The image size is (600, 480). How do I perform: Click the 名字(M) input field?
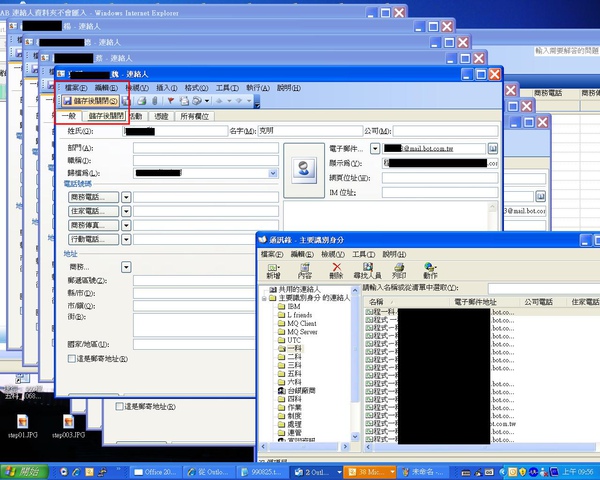coord(310,131)
